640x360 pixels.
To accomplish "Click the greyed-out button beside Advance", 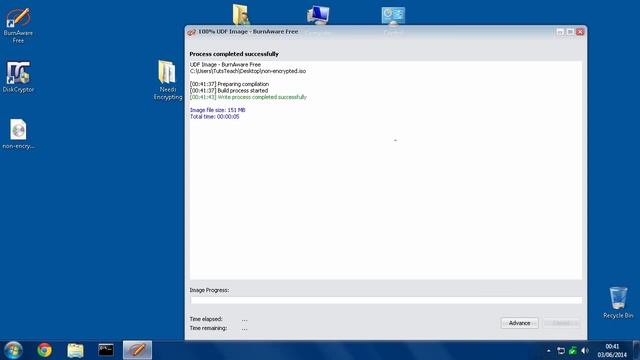I will click(561, 323).
